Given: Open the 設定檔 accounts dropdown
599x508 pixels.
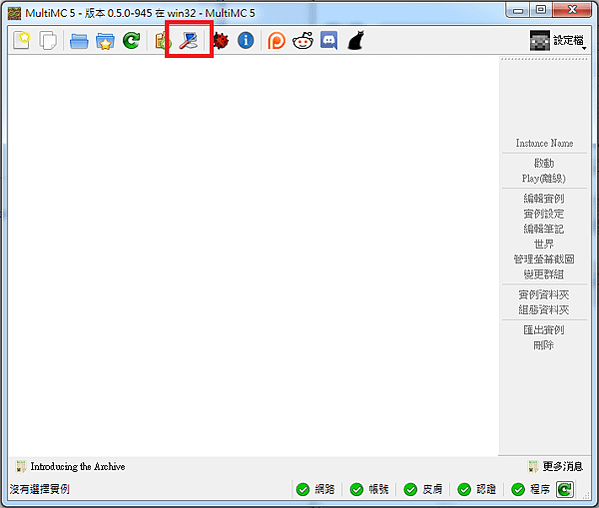Looking at the screenshot, I should tap(558, 40).
